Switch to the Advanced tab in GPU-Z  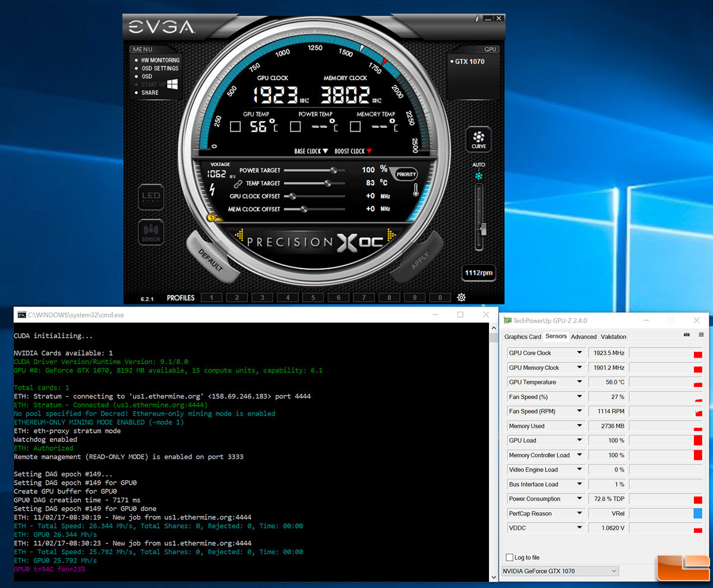(583, 336)
